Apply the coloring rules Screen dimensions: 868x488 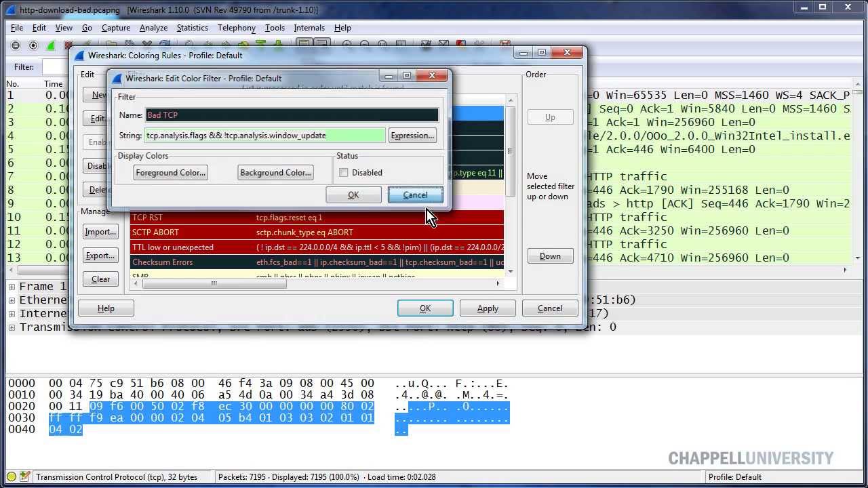point(488,308)
